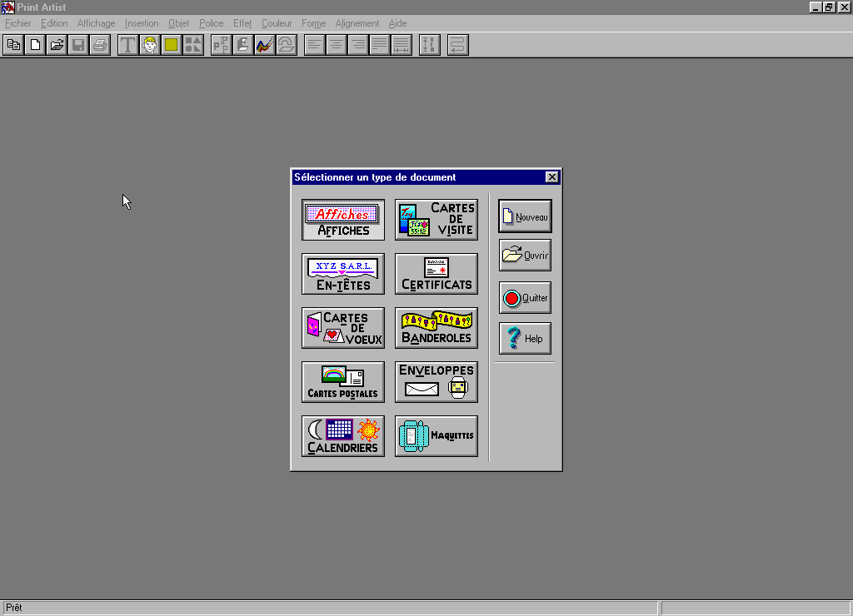The width and height of the screenshot is (853, 616).
Task: Open the Couleur menu
Action: point(277,23)
